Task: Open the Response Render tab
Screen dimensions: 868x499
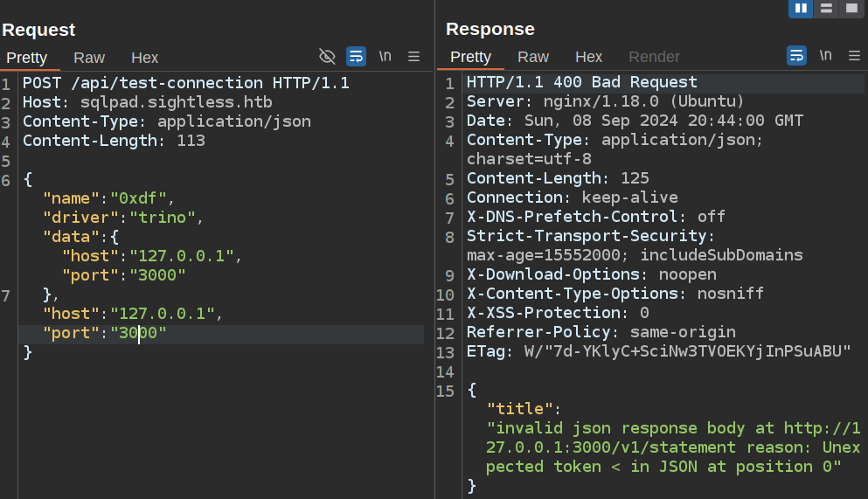Action: pos(654,57)
